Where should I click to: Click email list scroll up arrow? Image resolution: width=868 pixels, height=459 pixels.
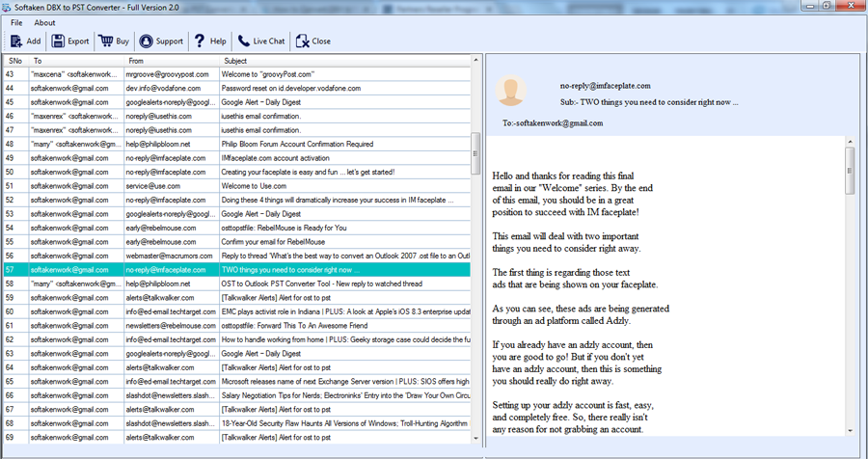(x=475, y=60)
